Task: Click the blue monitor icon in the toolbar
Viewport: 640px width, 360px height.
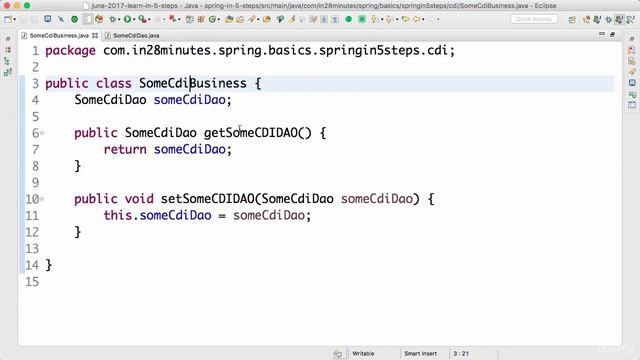Action: click(x=48, y=19)
